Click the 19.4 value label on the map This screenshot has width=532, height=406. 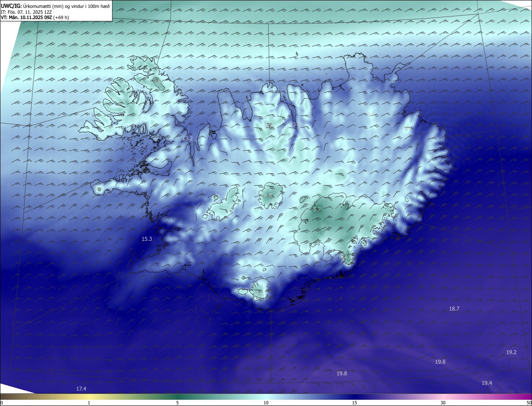pos(487,383)
